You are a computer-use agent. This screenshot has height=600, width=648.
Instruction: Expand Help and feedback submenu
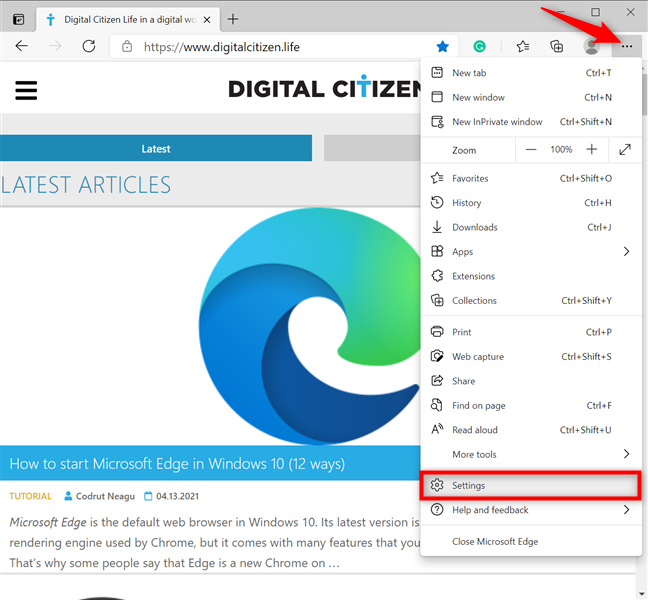(531, 510)
